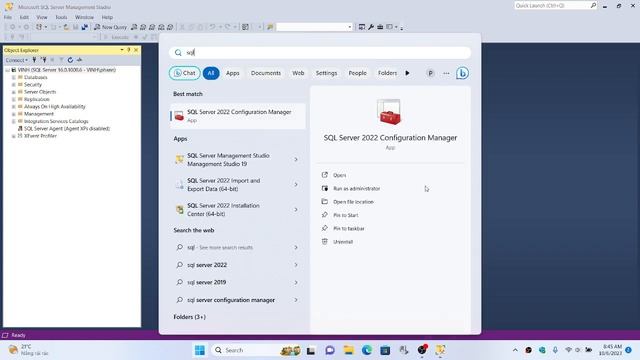Switch to the Settings filter
The image size is (640, 360).
tap(326, 73)
